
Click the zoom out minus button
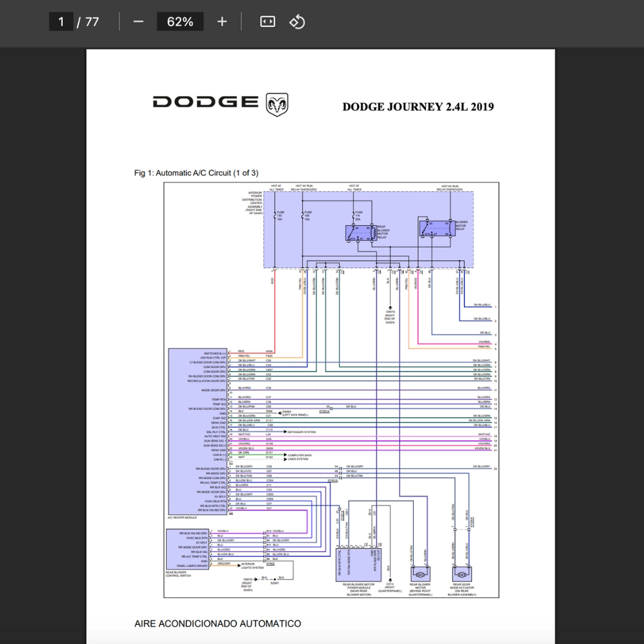(x=138, y=22)
